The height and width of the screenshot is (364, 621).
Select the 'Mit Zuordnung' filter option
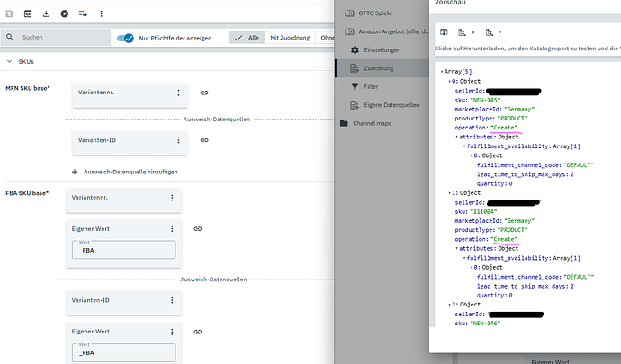tap(290, 38)
